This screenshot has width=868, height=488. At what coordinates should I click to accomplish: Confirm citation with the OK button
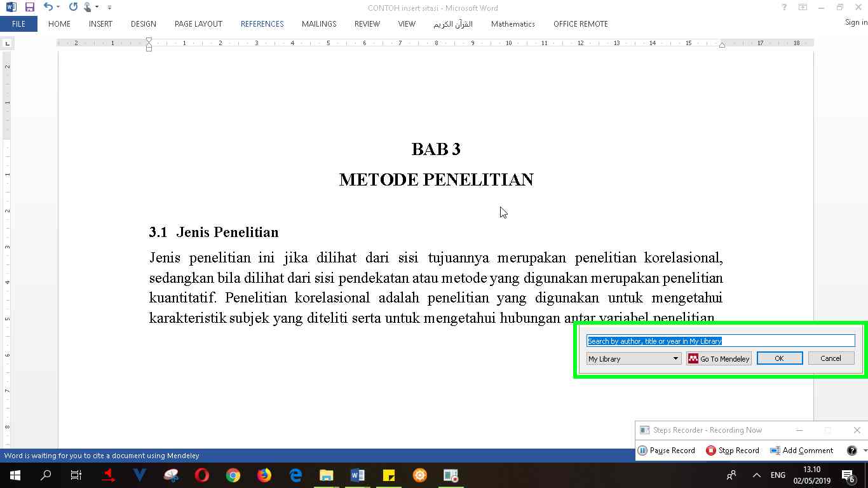(x=779, y=358)
